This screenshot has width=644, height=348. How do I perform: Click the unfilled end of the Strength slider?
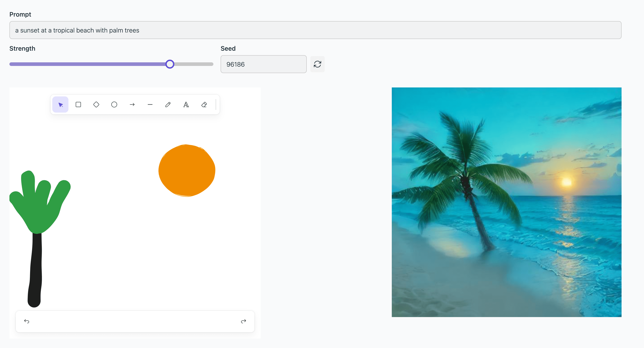click(x=194, y=64)
